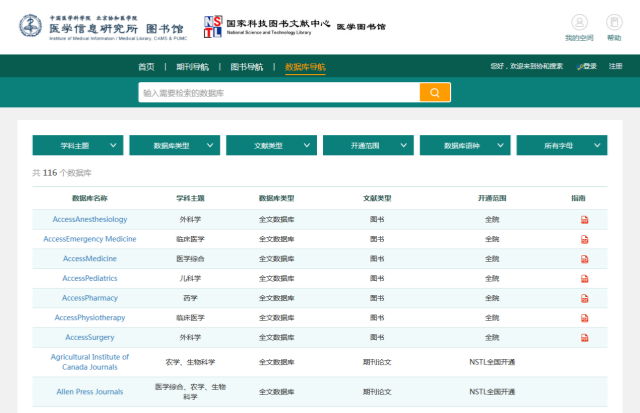Open the AccessEmergency Medicine database link
The width and height of the screenshot is (640, 413).
90,239
